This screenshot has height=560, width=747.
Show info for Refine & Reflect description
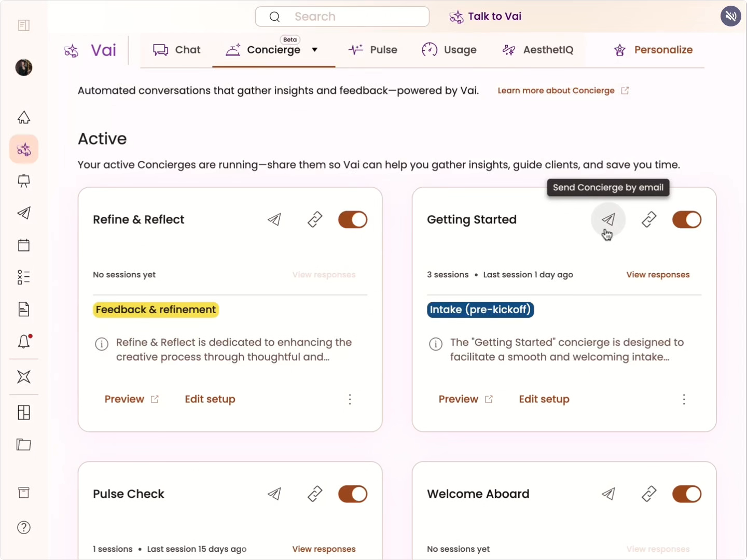click(x=102, y=344)
